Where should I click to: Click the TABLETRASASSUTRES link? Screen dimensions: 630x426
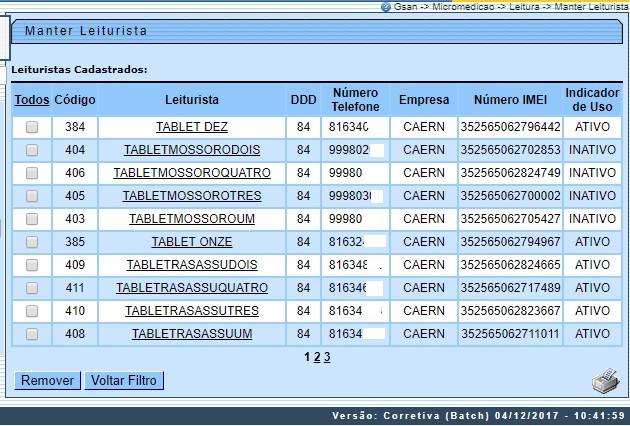[x=192, y=311]
